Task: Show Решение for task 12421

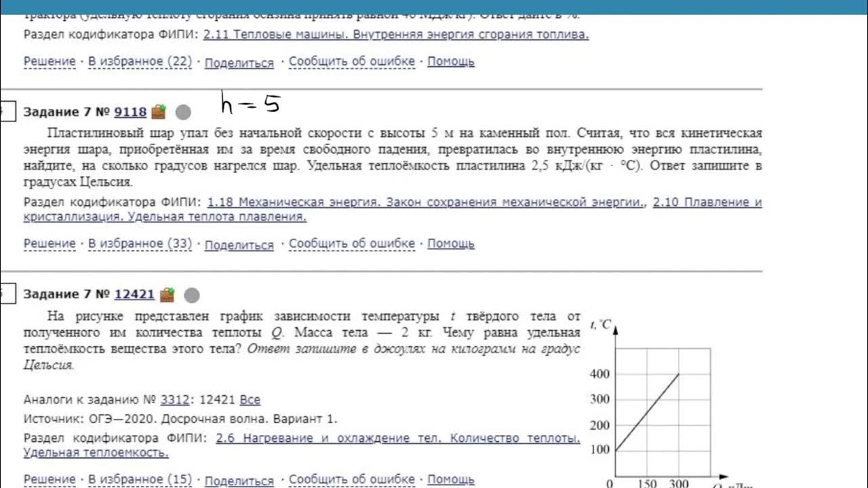Action: point(50,479)
